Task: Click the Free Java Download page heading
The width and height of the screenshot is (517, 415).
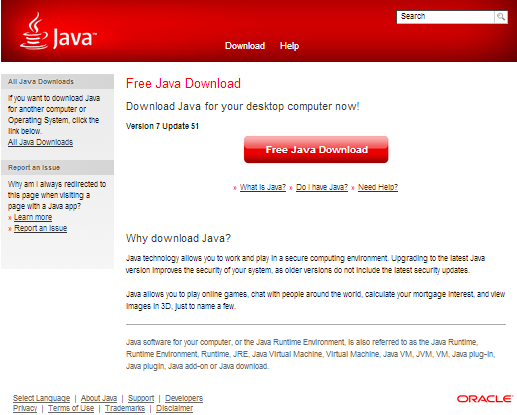Action: click(x=183, y=83)
